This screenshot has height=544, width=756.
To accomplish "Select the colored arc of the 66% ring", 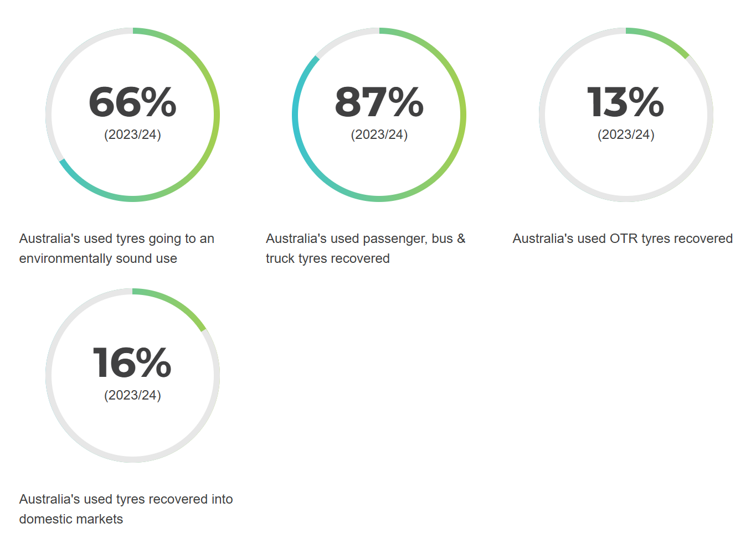I will pyautogui.click(x=217, y=115).
